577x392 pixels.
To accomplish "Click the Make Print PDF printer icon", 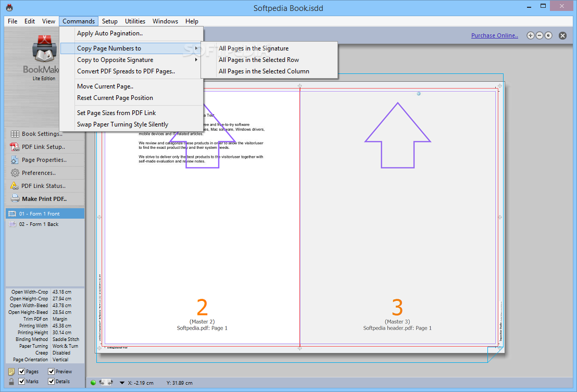I will click(15, 198).
